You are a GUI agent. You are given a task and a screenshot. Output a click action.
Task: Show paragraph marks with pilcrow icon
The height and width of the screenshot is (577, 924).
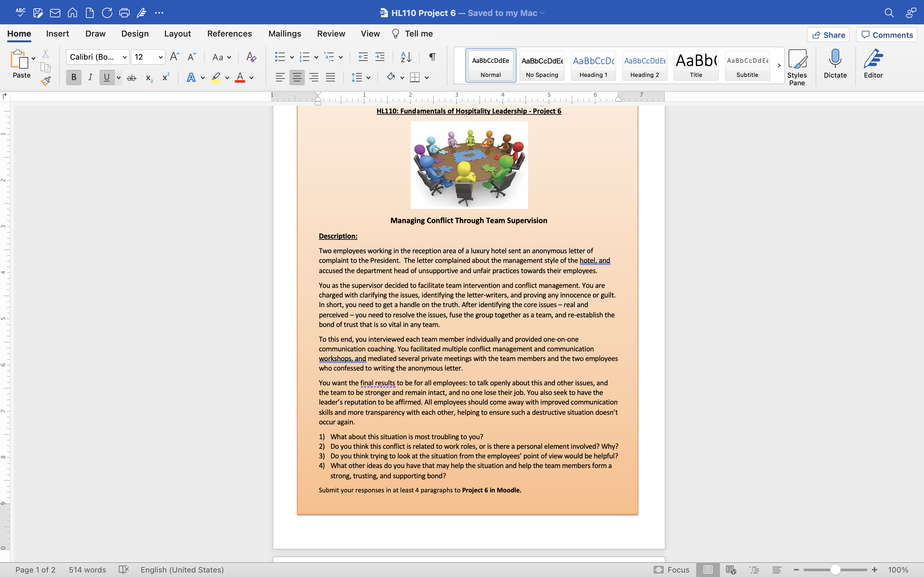pyautogui.click(x=432, y=57)
